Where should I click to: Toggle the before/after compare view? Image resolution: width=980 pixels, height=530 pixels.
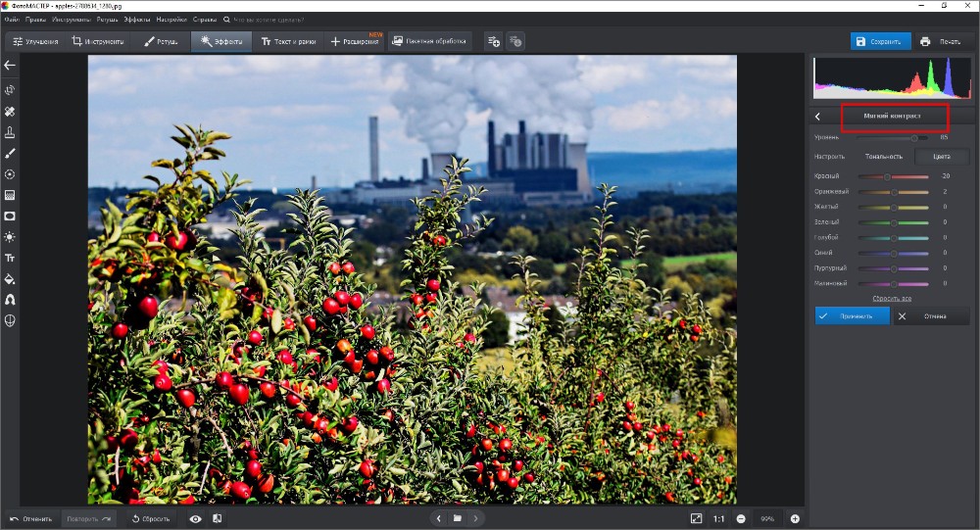217,518
